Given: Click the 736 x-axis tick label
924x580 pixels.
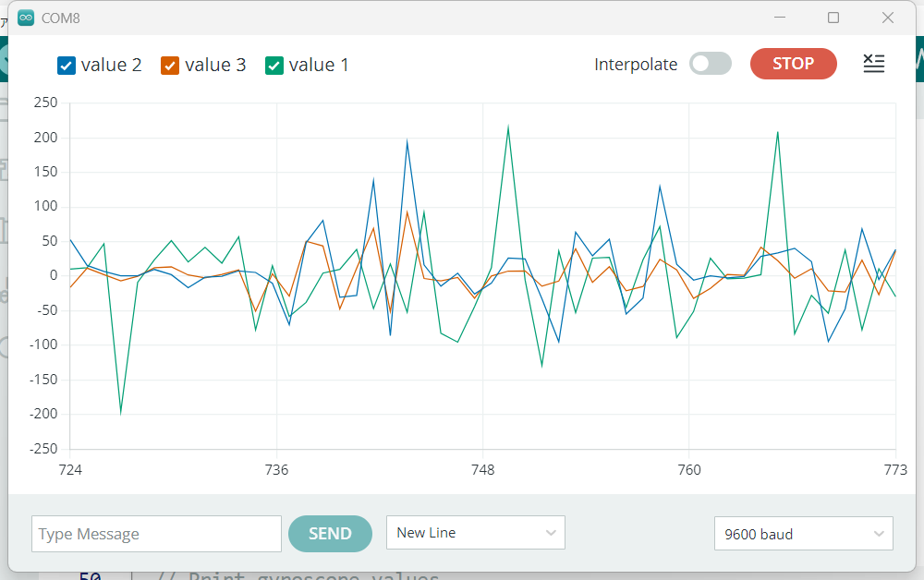Looking at the screenshot, I should [276, 469].
